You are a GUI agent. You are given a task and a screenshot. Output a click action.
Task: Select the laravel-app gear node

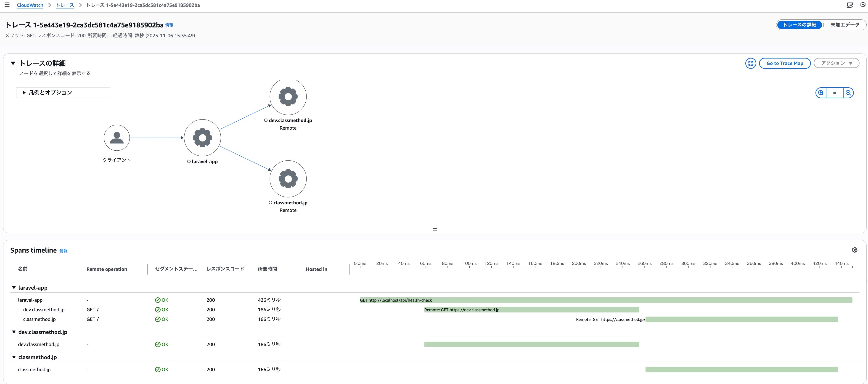(202, 138)
